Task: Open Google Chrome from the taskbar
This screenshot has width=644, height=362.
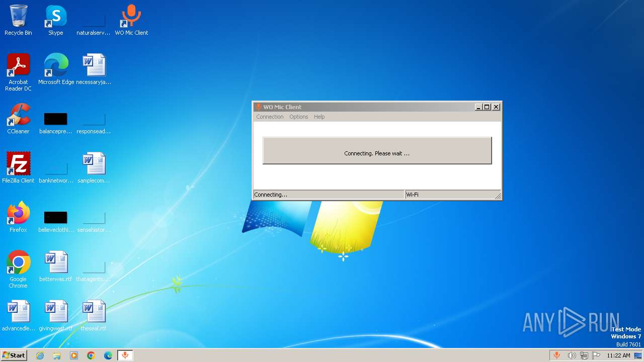Action: pyautogui.click(x=91, y=355)
